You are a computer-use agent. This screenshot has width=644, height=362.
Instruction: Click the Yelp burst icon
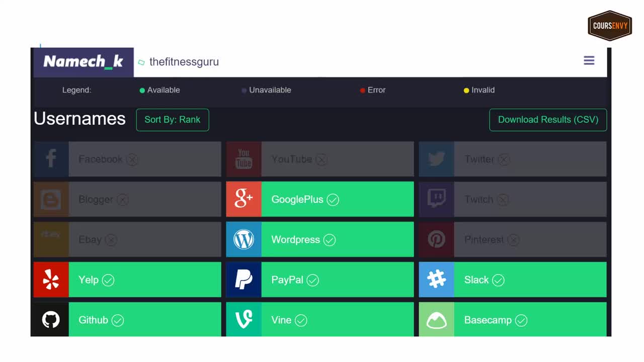pyautogui.click(x=51, y=280)
